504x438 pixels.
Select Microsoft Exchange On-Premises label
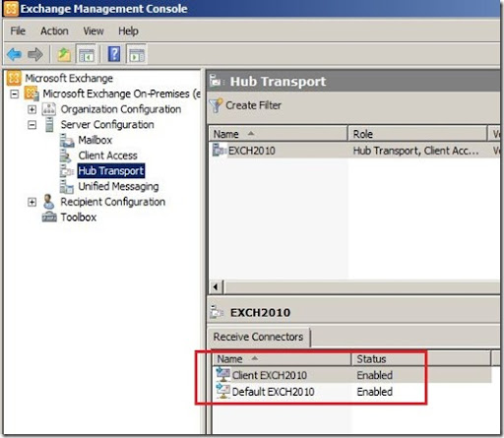coord(121,94)
